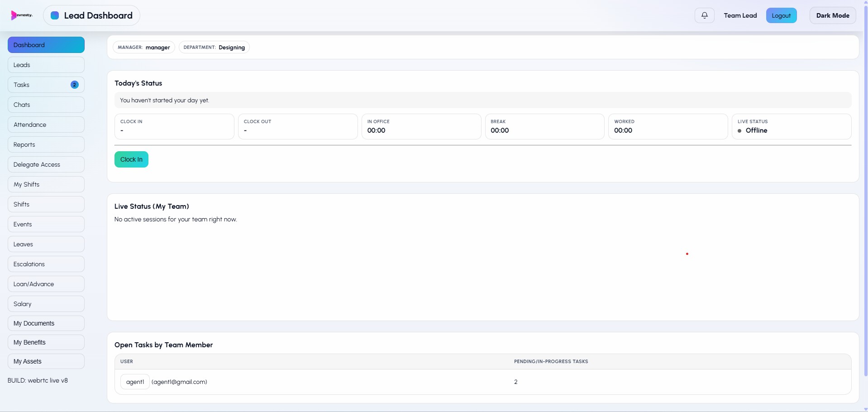The height and width of the screenshot is (412, 868).
Task: Toggle Dark Mode
Action: 832,15
